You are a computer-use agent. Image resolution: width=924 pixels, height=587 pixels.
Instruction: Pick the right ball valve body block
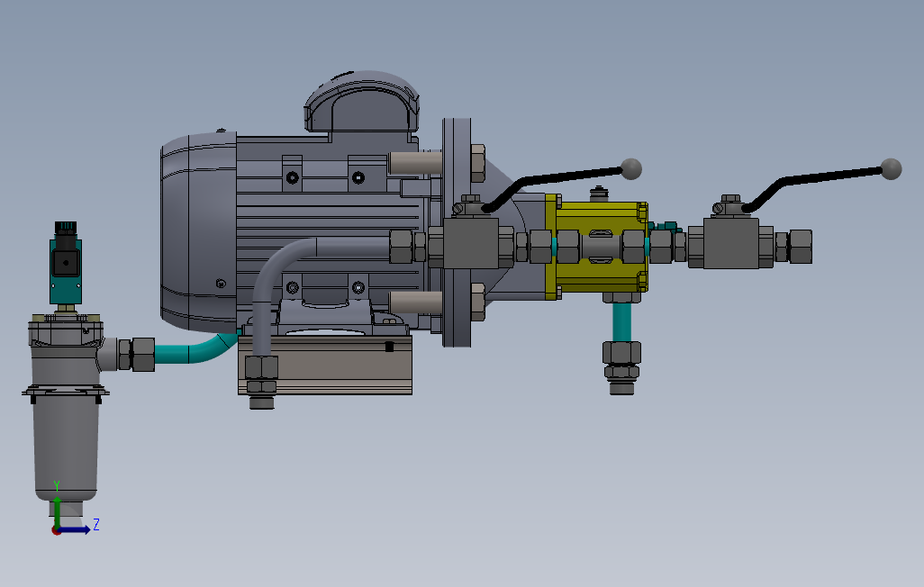(730, 243)
